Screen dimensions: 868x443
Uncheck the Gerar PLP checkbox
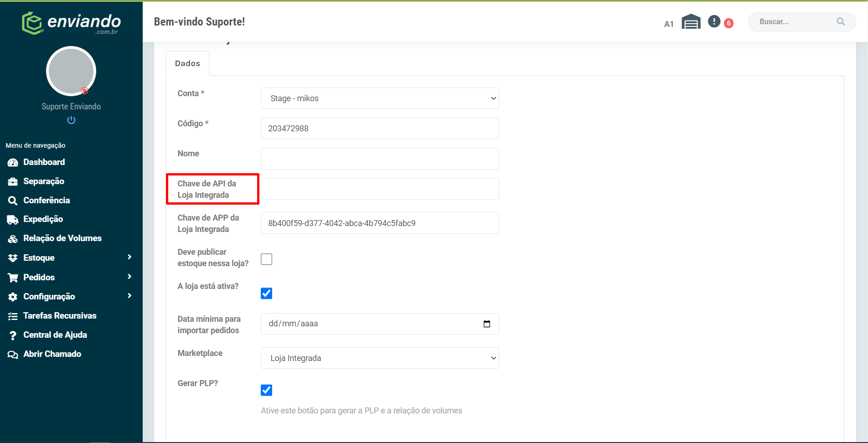[266, 390]
